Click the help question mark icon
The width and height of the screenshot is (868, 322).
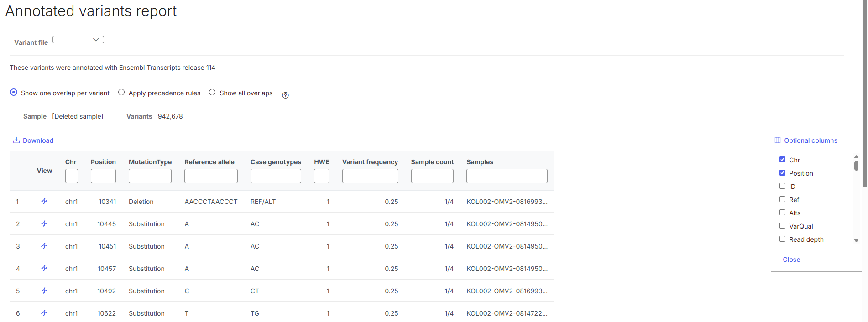285,95
